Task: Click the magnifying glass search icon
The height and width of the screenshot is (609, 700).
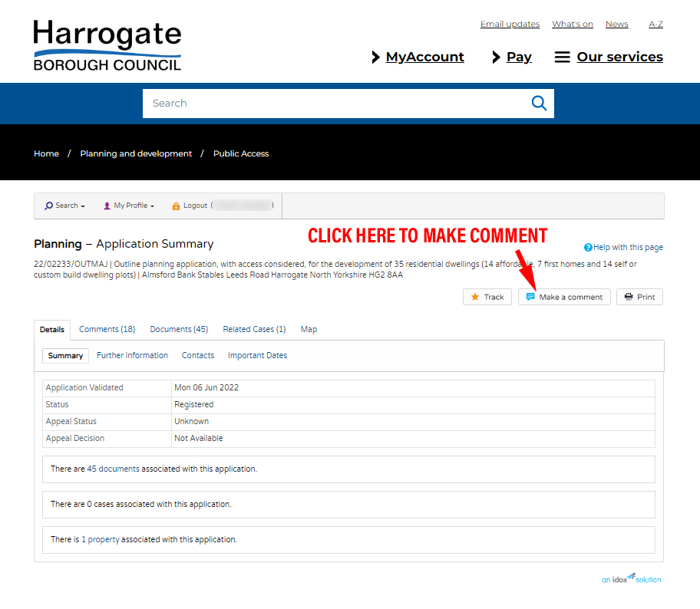Action: click(x=539, y=104)
